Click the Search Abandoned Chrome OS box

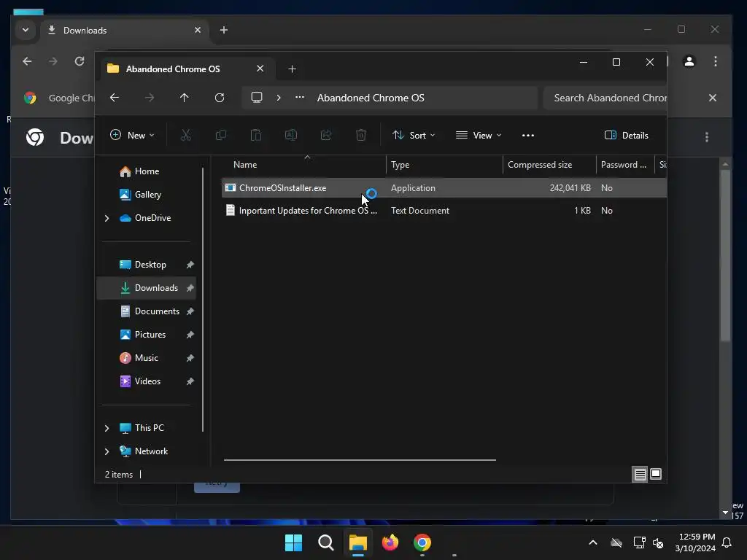605,98
